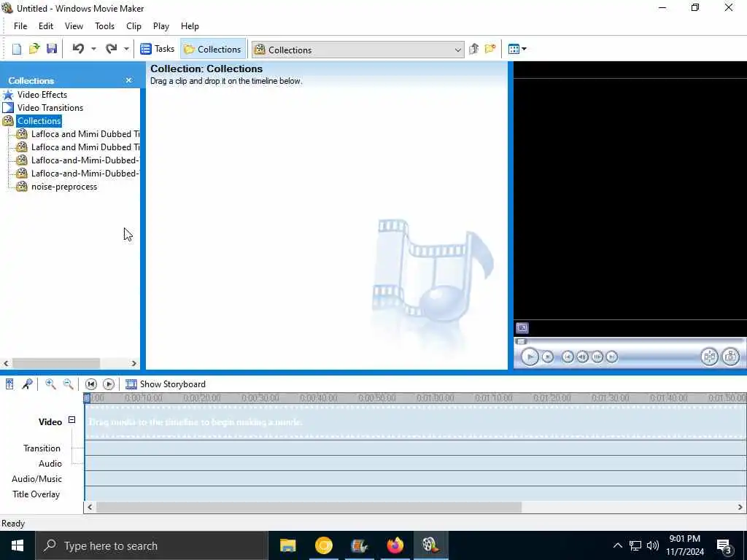The width and height of the screenshot is (747, 560).
Task: Click the Narrate Timeline microphone icon
Action: pos(27,384)
